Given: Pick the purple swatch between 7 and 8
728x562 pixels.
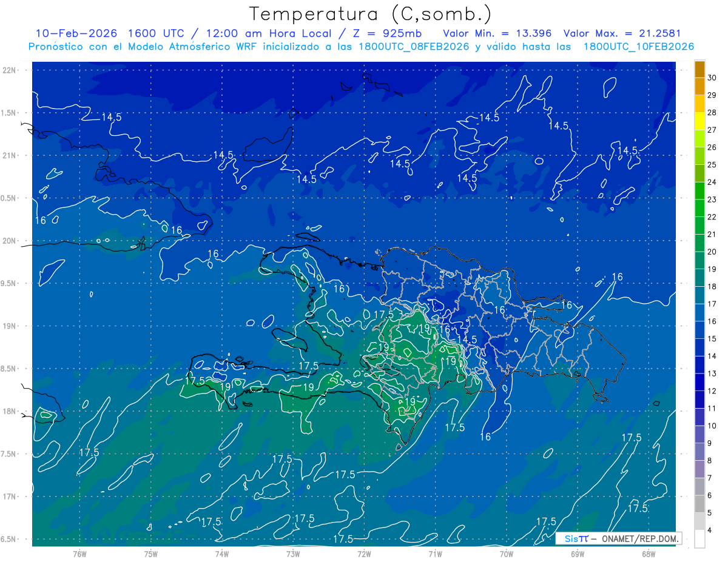Looking at the screenshot, I should point(699,469).
